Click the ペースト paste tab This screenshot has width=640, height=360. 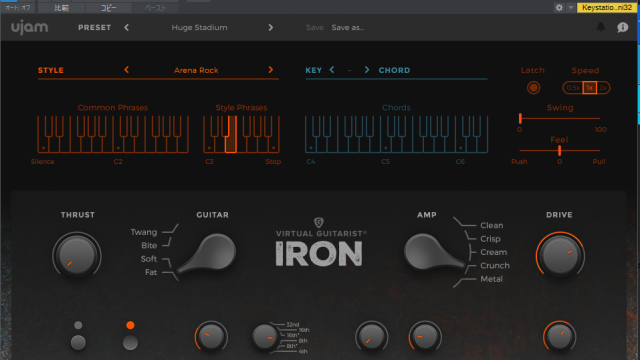coord(155,8)
